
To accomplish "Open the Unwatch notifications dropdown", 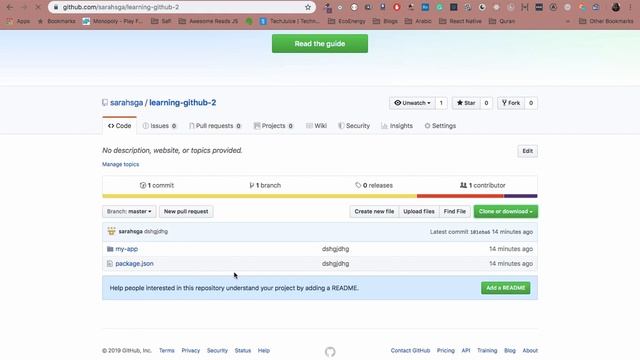I will [412, 103].
